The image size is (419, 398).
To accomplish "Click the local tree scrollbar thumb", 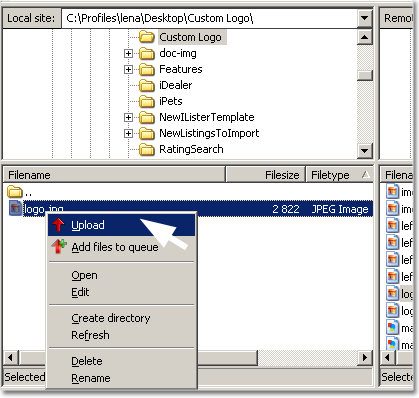I will tap(365, 75).
